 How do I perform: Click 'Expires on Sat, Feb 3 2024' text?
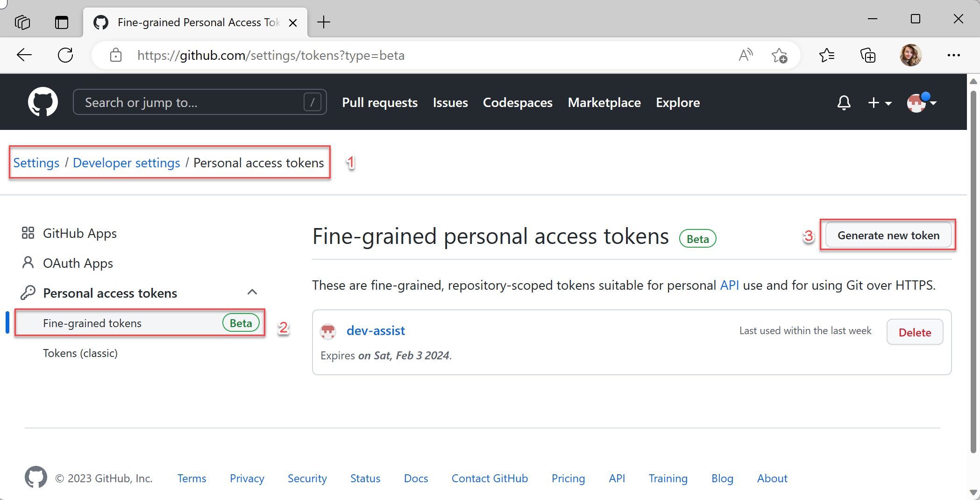[386, 356]
